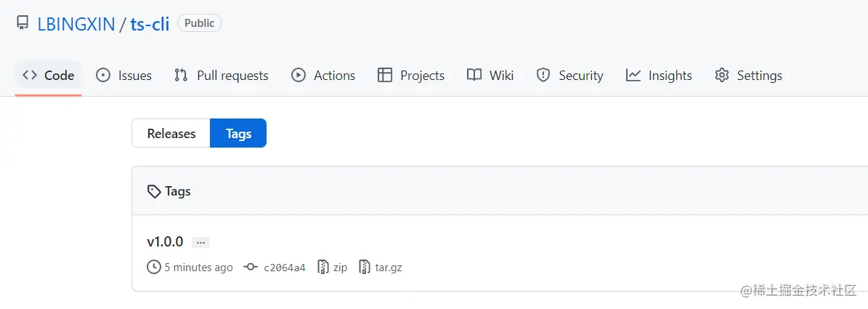Download the zip archive

tap(340, 268)
